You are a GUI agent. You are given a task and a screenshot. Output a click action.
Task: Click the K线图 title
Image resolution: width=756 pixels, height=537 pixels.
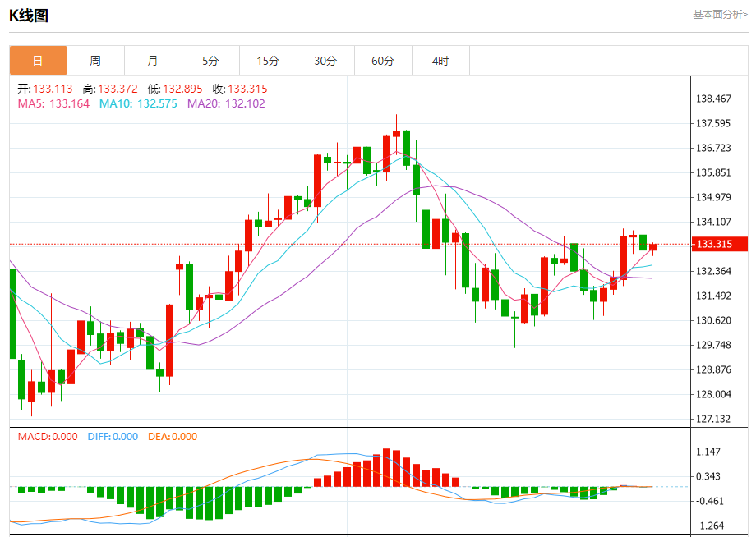29,15
